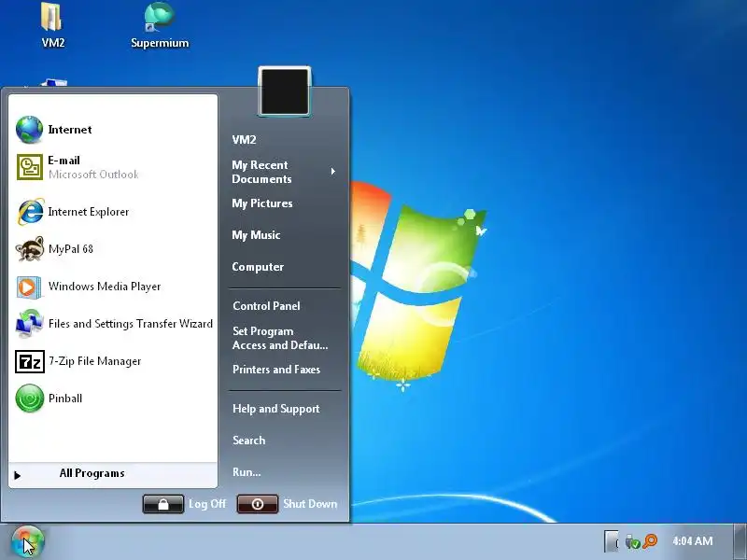The height and width of the screenshot is (560, 747).
Task: Open Help and Support
Action: (x=275, y=409)
